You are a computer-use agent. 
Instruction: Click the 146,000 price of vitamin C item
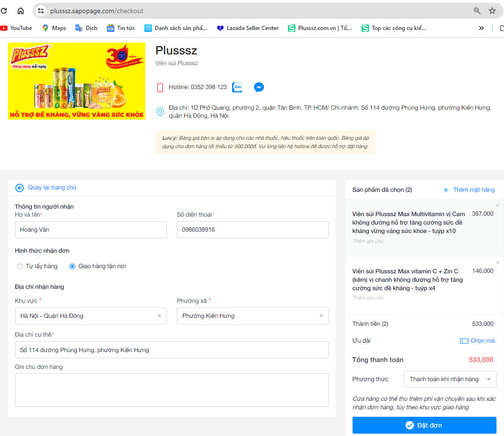[x=483, y=271]
